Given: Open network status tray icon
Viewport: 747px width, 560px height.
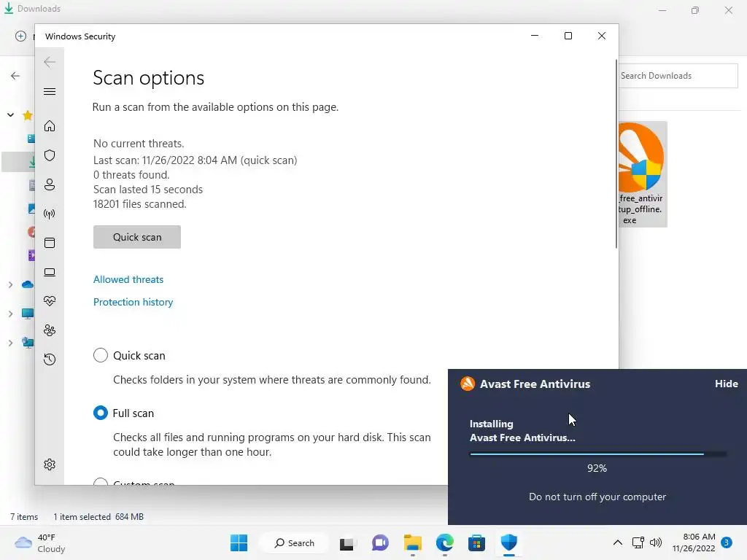Looking at the screenshot, I should 638,542.
